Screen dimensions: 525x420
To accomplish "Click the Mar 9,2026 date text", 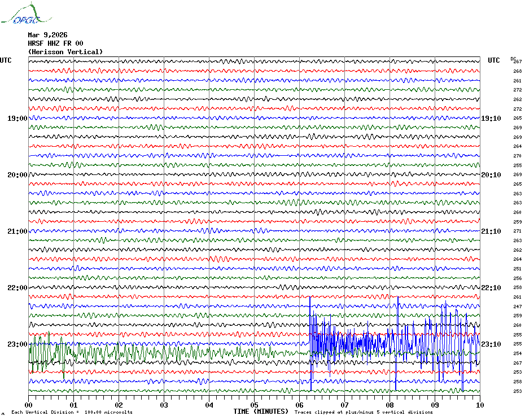I will [x=47, y=35].
